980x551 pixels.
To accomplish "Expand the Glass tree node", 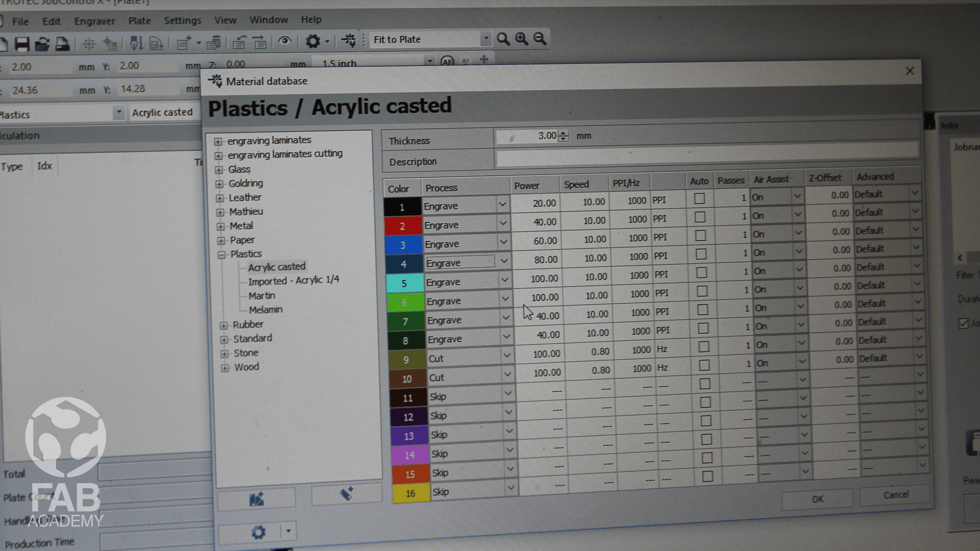I will (219, 170).
